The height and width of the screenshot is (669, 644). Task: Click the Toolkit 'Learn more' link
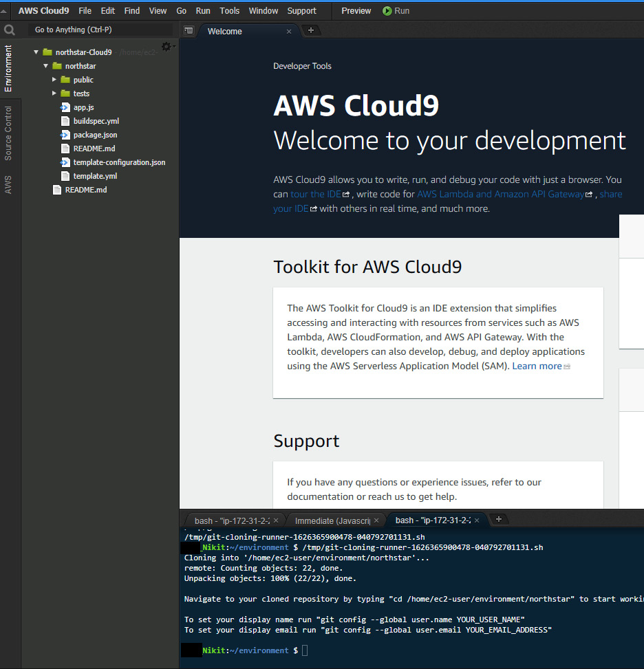[x=541, y=366]
